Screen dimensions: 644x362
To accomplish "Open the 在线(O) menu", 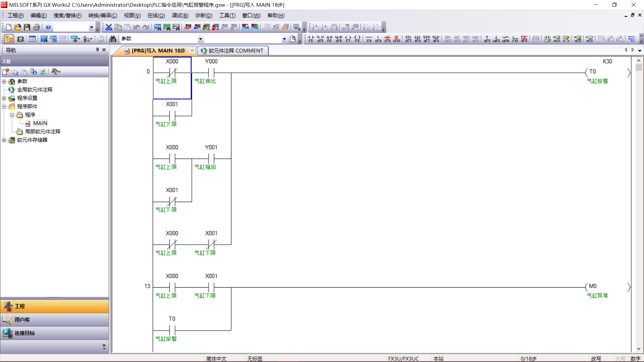I will click(156, 15).
